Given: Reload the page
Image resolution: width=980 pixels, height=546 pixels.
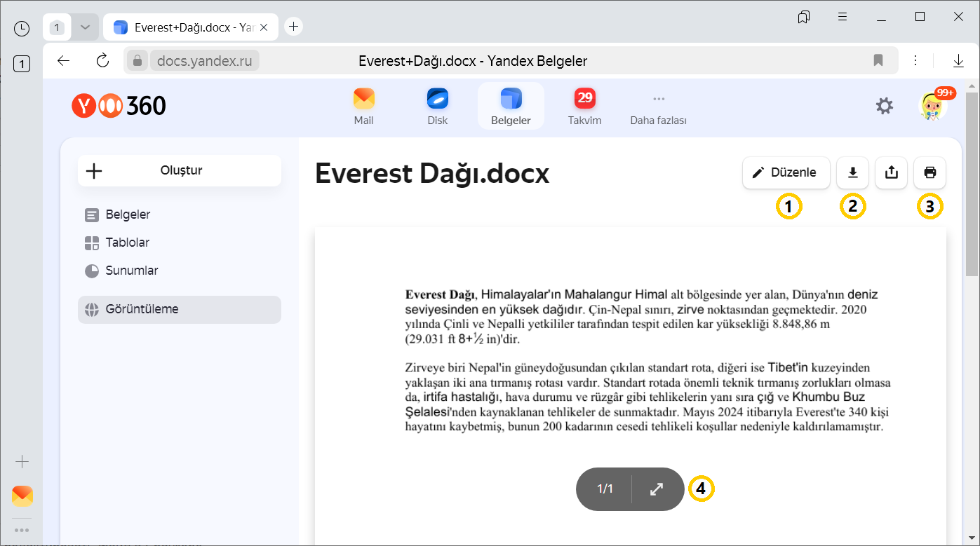Looking at the screenshot, I should point(103,61).
